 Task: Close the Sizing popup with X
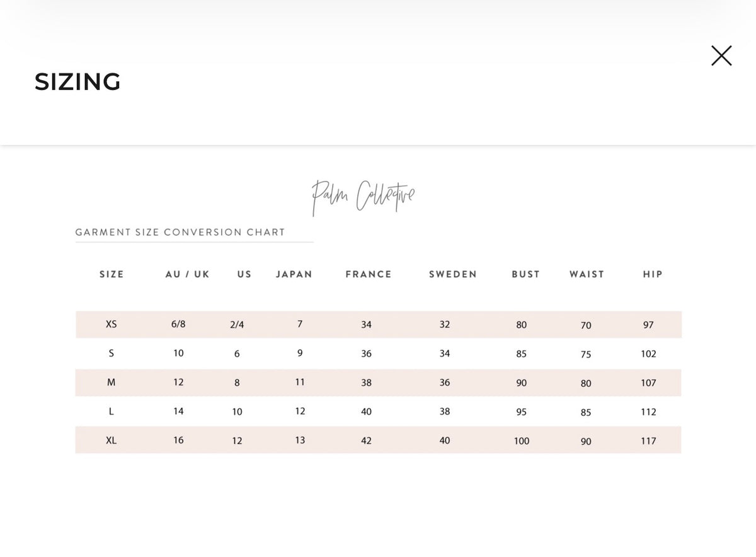721,55
